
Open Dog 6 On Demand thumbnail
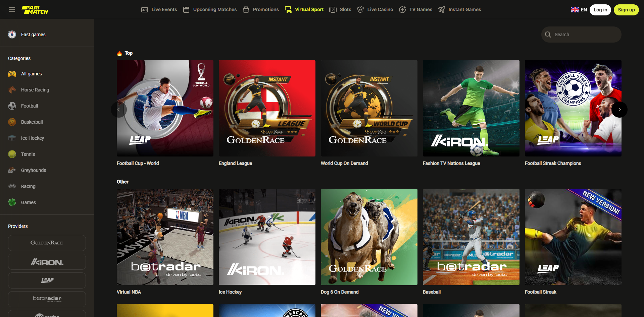coord(369,237)
